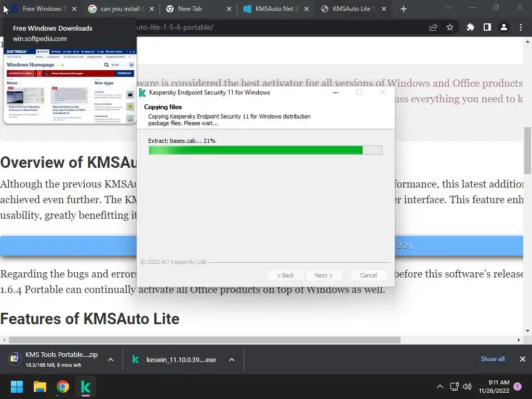Click the green extraction progress bar
This screenshot has height=399, width=532.
click(265, 150)
